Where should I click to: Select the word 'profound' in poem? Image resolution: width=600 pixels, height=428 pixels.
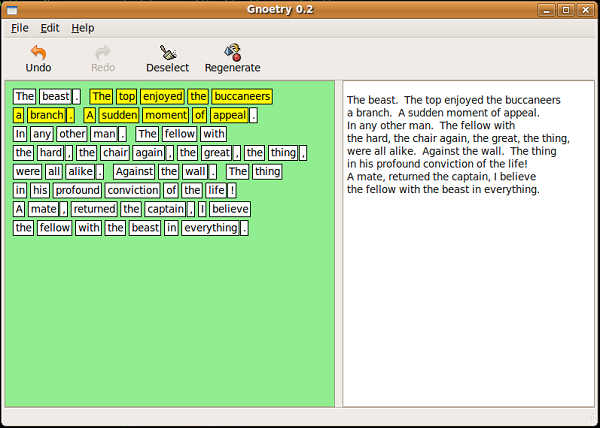[78, 190]
